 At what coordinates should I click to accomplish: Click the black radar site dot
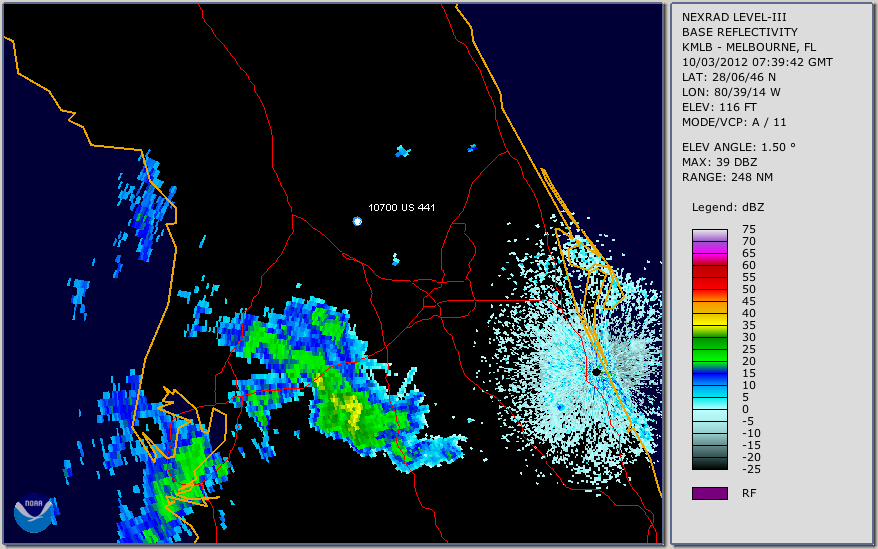click(596, 372)
